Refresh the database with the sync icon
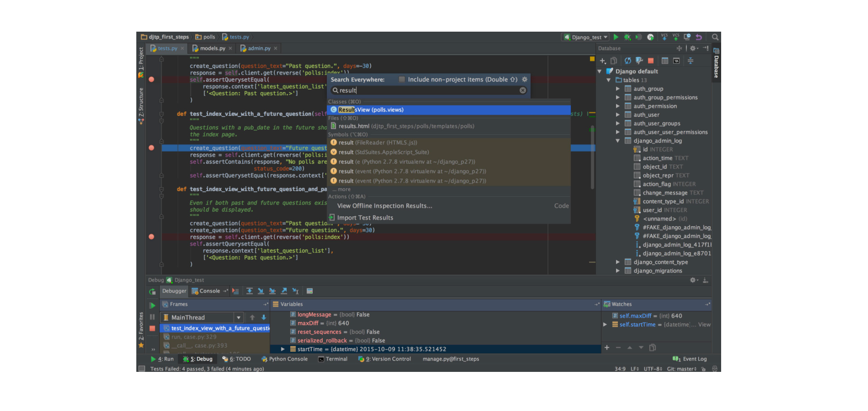Image resolution: width=868 pixels, height=411 pixels. pos(628,61)
